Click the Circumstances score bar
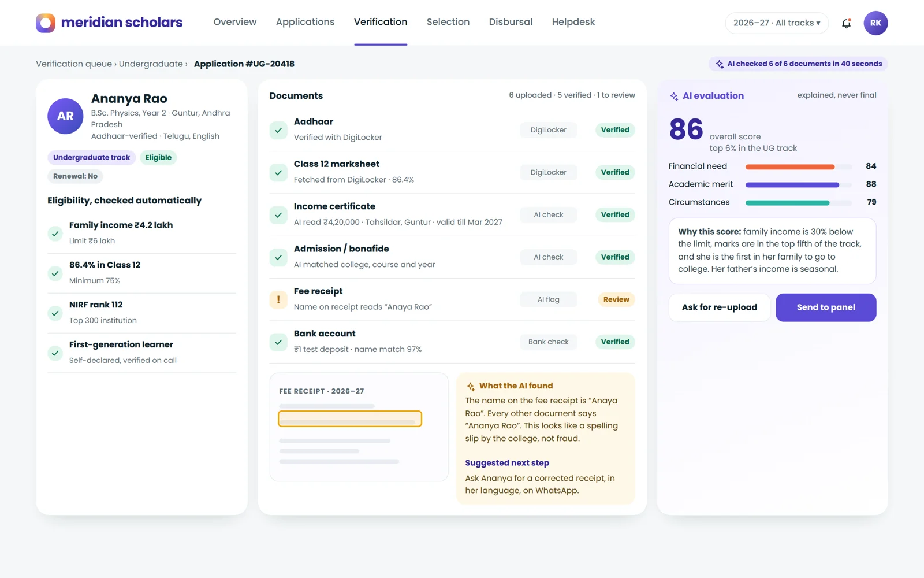The width and height of the screenshot is (924, 578). coord(799,203)
